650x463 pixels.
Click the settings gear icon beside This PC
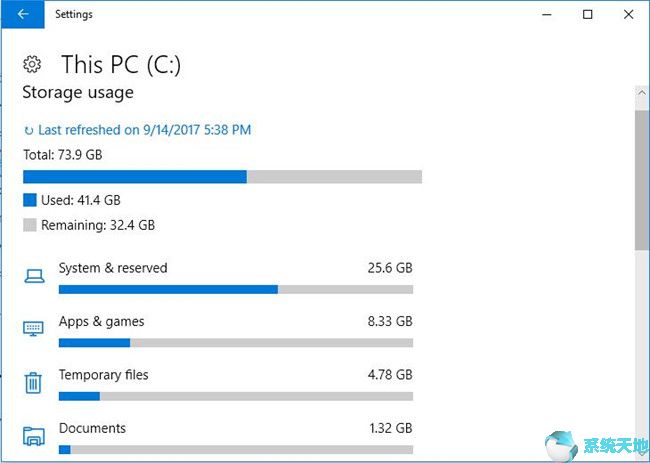pyautogui.click(x=32, y=64)
